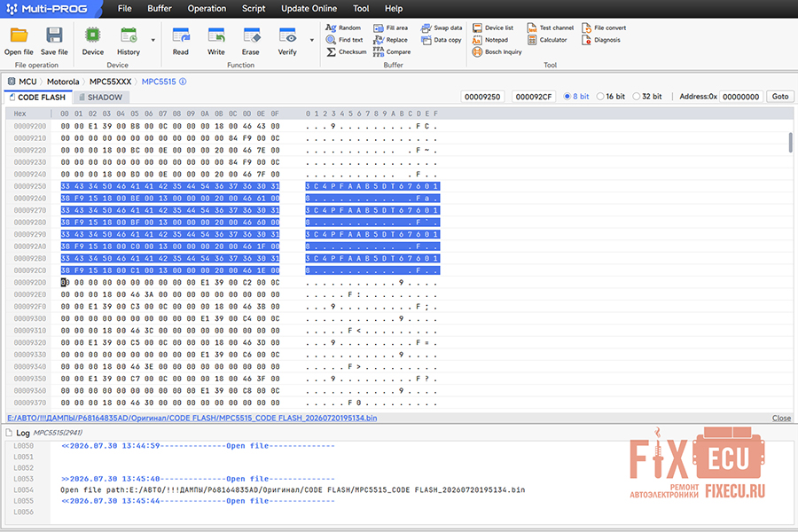Show device History
Screen dimensions: 798x532
pos(129,42)
